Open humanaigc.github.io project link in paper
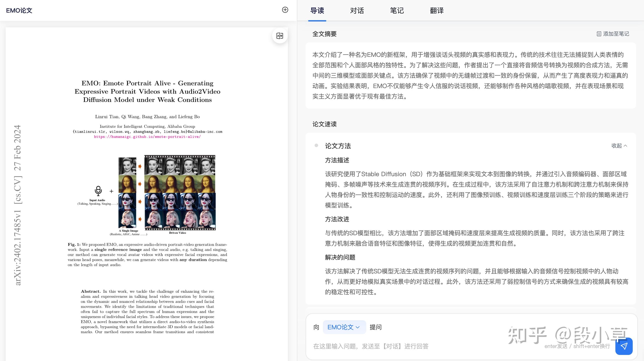 (x=147, y=137)
